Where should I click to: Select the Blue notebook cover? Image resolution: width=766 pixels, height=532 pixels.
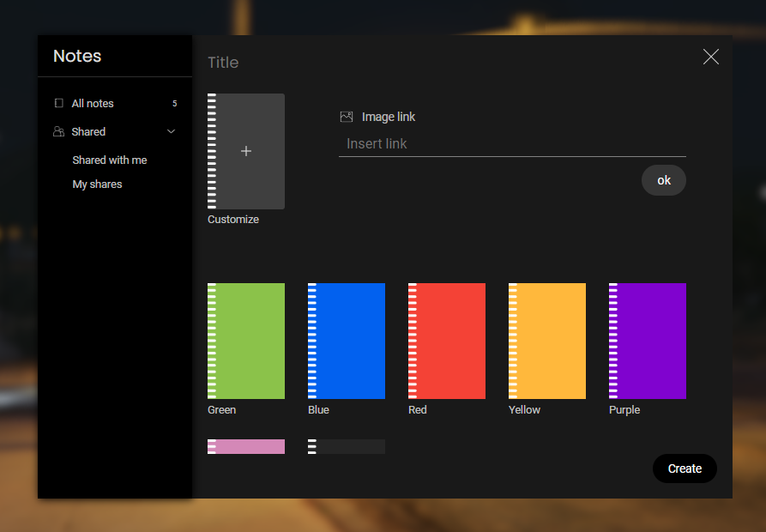(x=347, y=341)
